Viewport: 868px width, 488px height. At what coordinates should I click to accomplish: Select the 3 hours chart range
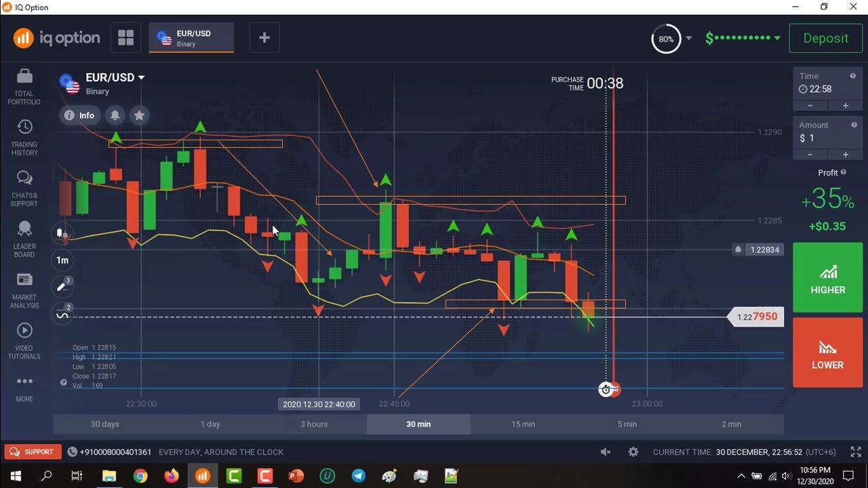click(x=314, y=424)
